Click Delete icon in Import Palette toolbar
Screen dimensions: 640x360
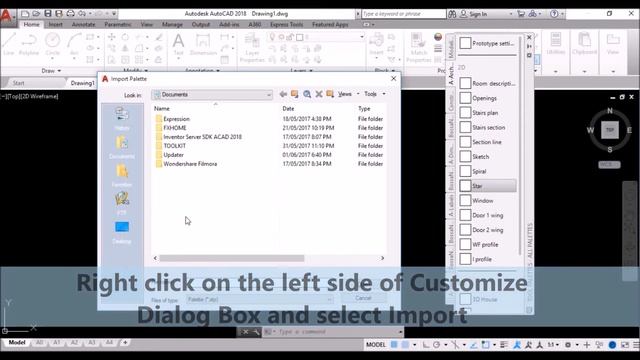click(319, 94)
